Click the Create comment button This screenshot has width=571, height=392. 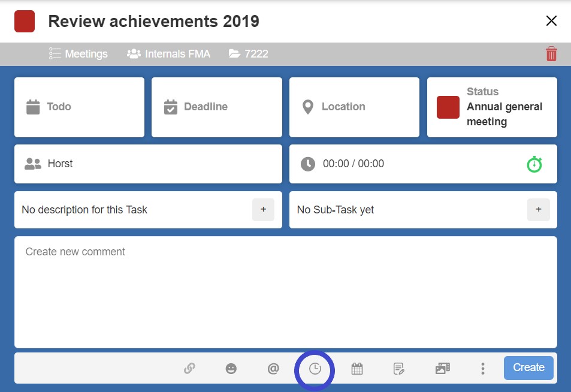[528, 367]
